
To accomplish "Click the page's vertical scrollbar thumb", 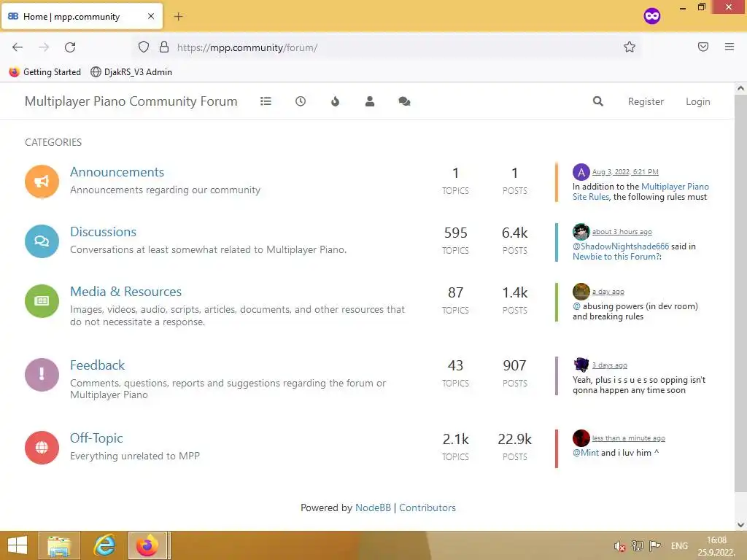I will point(740,293).
